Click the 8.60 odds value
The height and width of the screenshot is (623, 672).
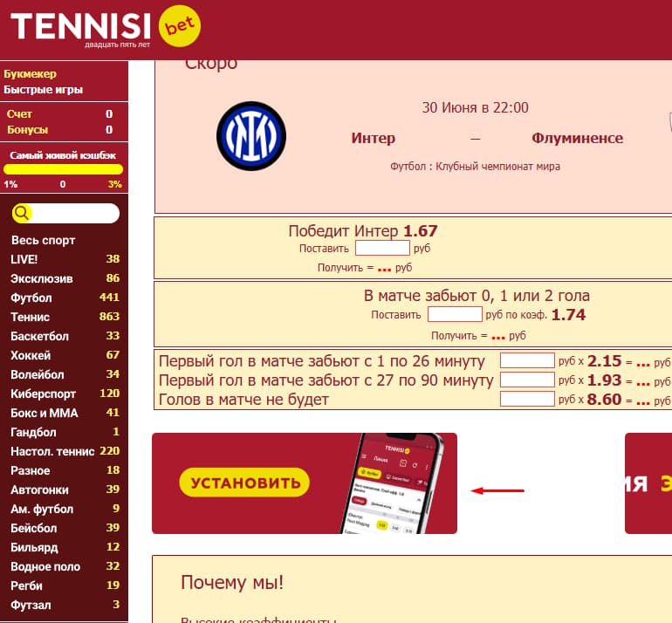(604, 400)
